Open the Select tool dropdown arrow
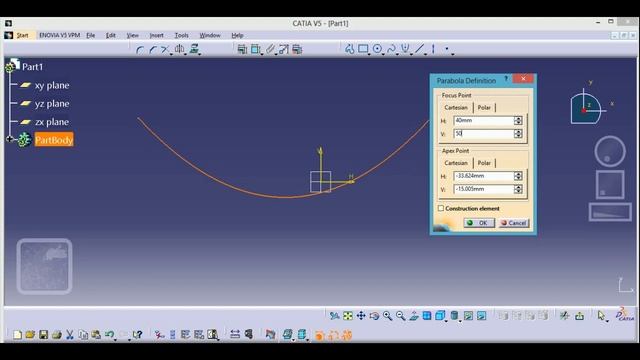This screenshot has height=360, width=640. (607, 320)
